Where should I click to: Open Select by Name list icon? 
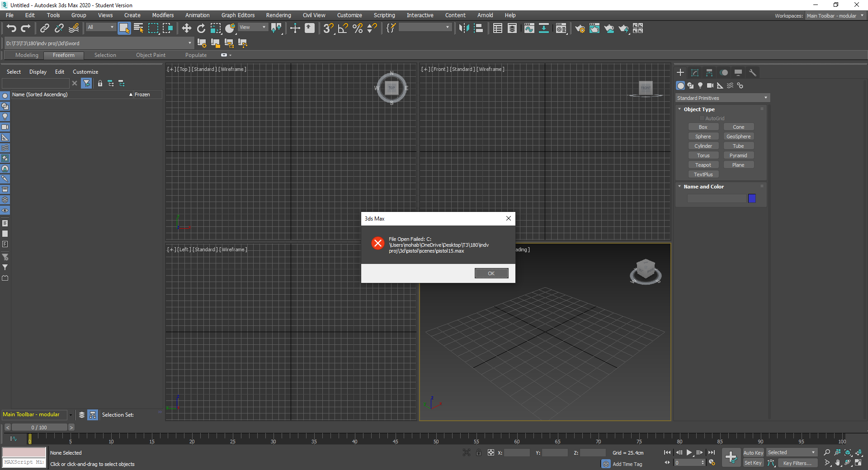tap(139, 28)
